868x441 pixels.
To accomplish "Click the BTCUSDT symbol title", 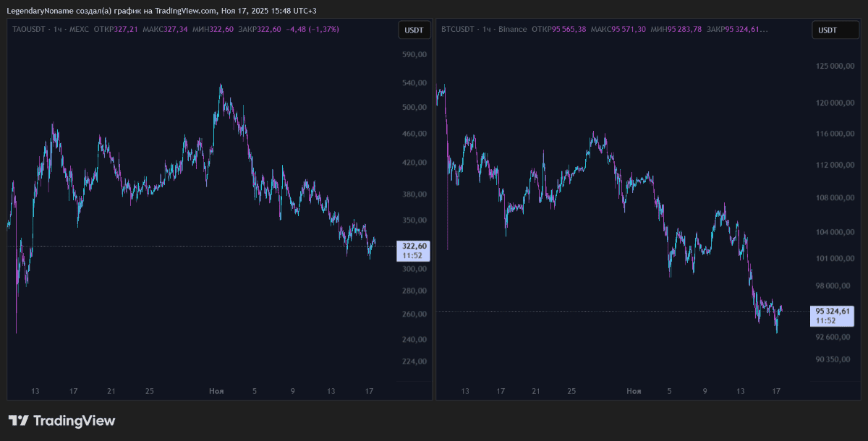I will pyautogui.click(x=457, y=29).
